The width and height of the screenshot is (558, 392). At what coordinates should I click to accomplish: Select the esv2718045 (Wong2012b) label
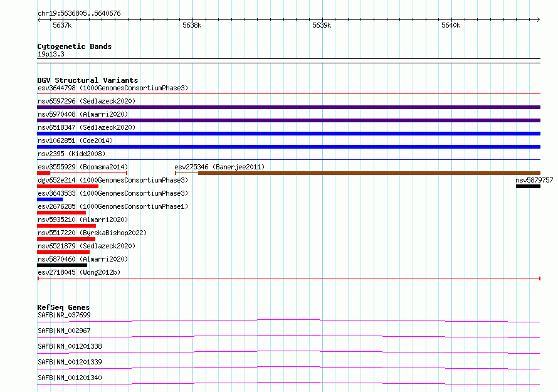(79, 272)
